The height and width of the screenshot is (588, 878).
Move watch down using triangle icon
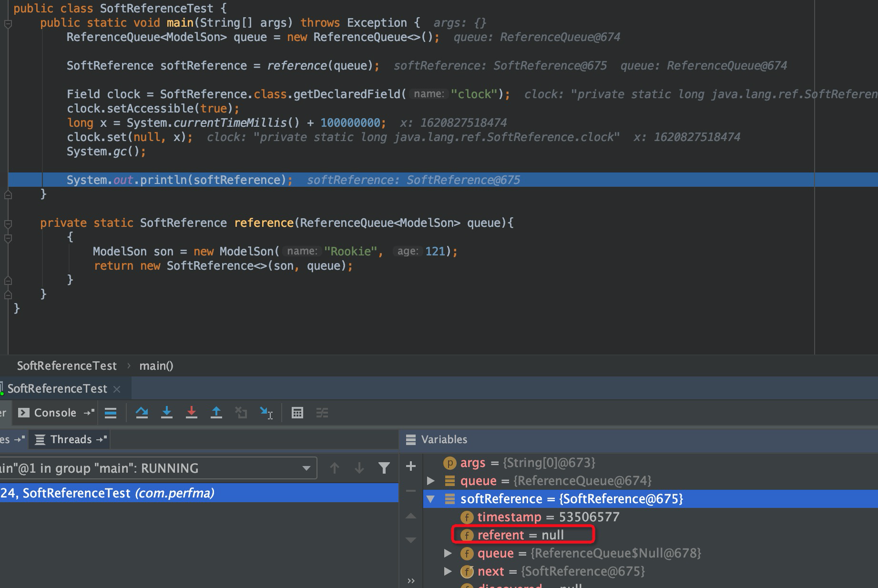coord(411,540)
